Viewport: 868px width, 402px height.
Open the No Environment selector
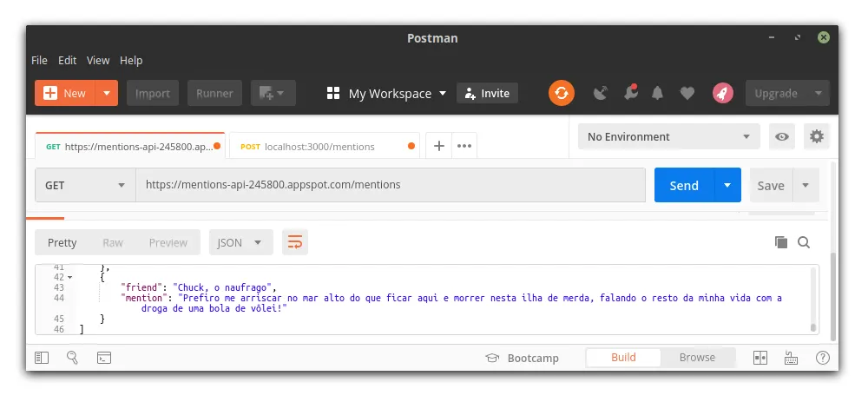coord(668,137)
